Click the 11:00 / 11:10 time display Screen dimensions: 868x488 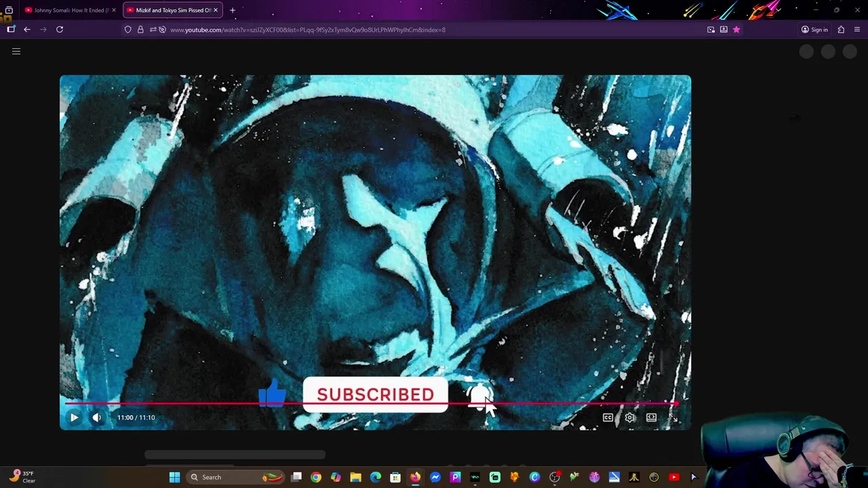point(136,418)
